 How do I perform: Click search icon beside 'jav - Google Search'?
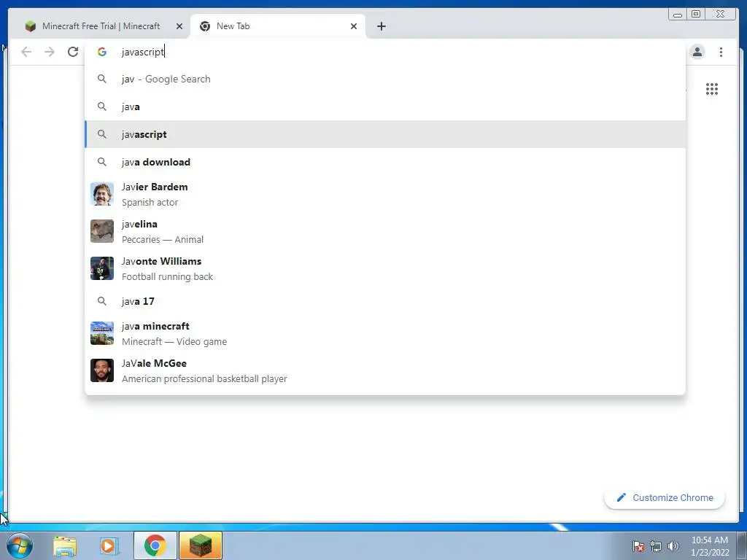coord(102,79)
